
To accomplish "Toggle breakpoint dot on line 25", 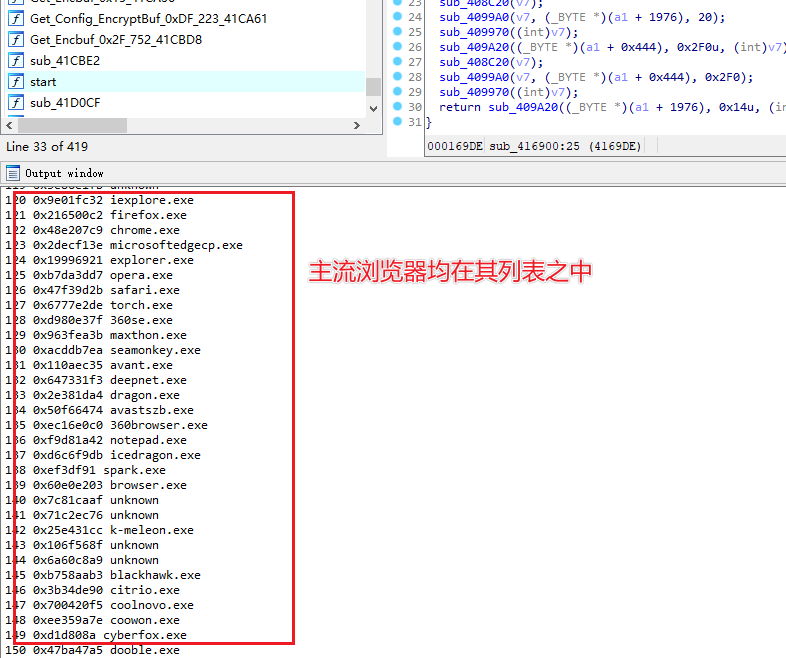I will (x=398, y=31).
